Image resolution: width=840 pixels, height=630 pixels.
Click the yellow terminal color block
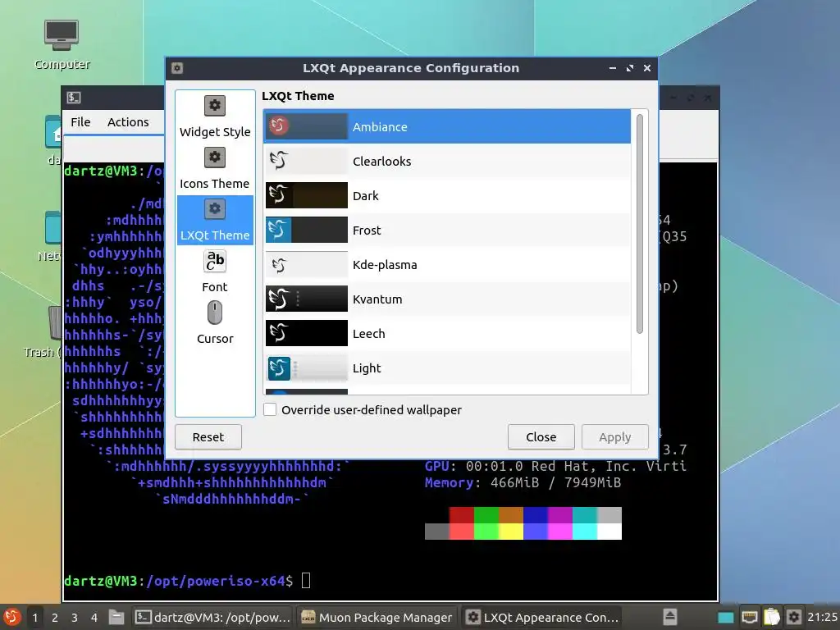click(x=510, y=532)
